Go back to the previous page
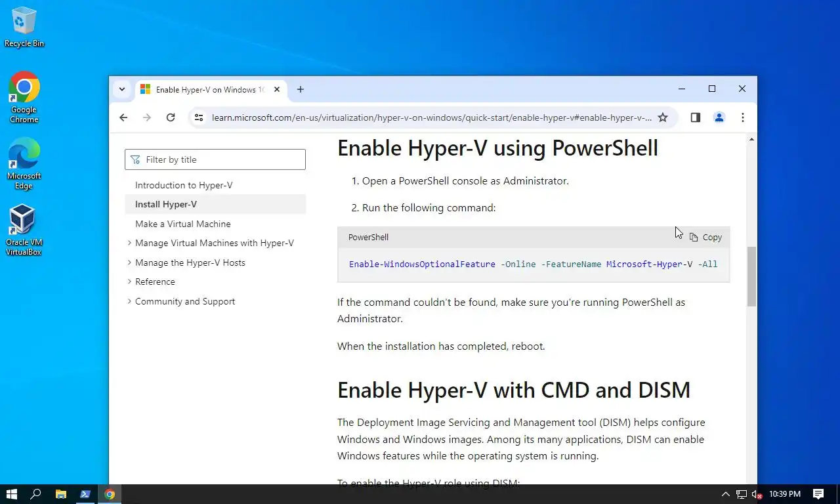This screenshot has height=504, width=840. click(x=123, y=117)
